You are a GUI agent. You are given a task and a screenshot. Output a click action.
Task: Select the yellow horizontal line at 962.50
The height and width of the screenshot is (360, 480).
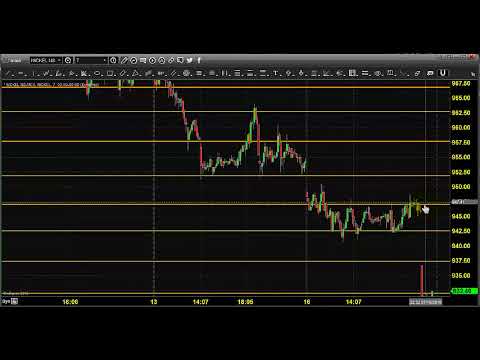pos(225,112)
